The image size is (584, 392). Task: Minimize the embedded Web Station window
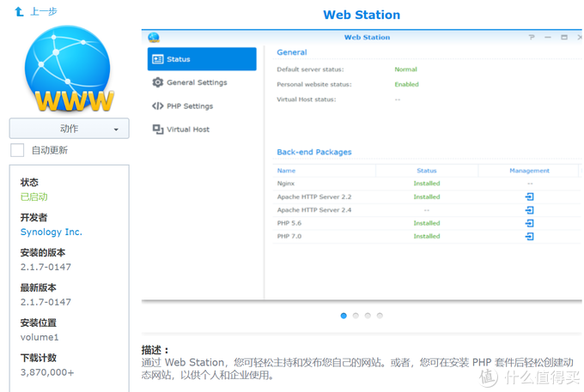click(x=548, y=37)
